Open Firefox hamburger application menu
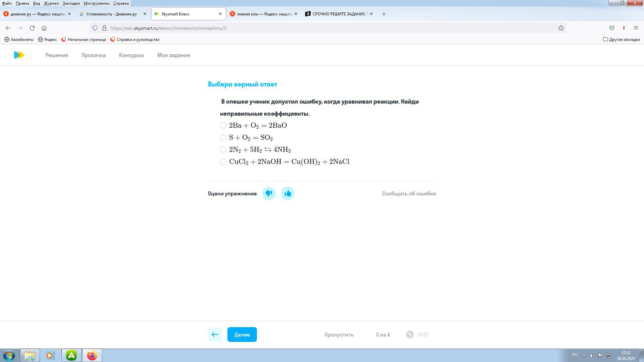This screenshot has height=362, width=644. tap(636, 28)
